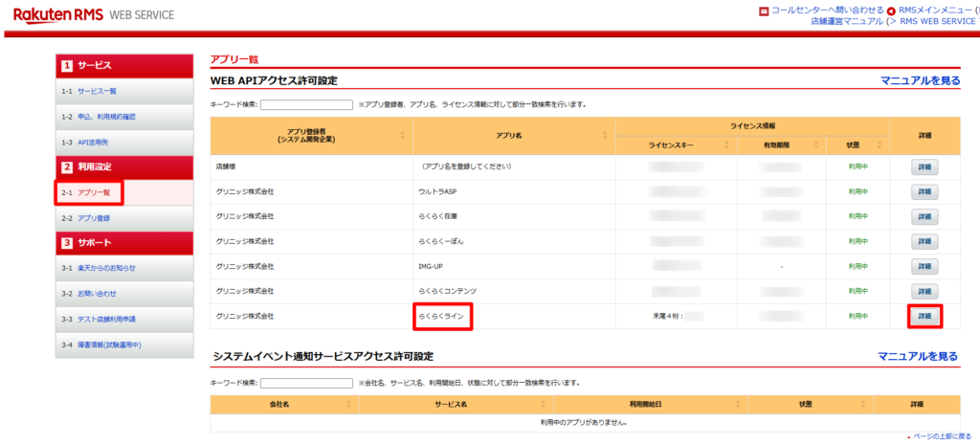Click the RMS main menu arrow icon
980x444 pixels.
891,11
